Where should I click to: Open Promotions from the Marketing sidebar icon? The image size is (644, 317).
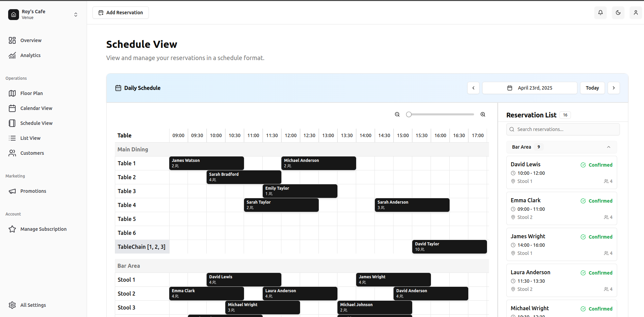[x=12, y=191]
